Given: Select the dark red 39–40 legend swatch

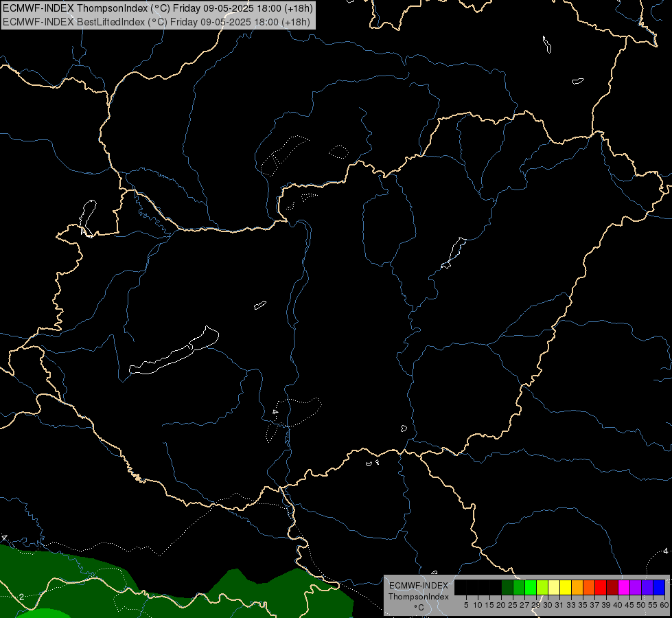Looking at the screenshot, I should tap(612, 587).
